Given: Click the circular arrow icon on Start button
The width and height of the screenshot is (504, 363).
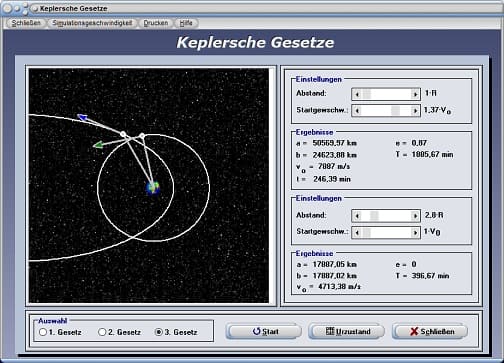Looking at the screenshot, I should [256, 331].
